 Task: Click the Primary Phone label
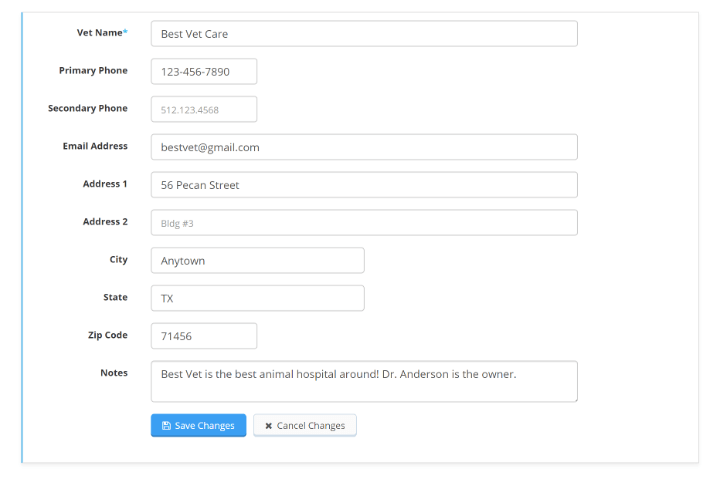coord(93,70)
